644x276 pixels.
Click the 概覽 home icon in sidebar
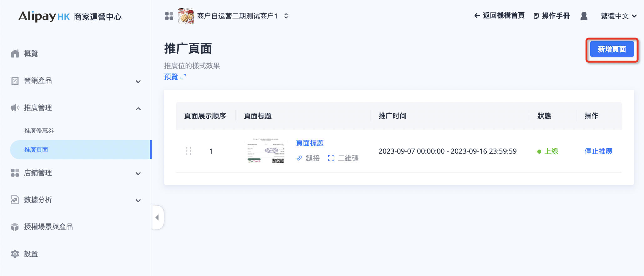pos(15,54)
